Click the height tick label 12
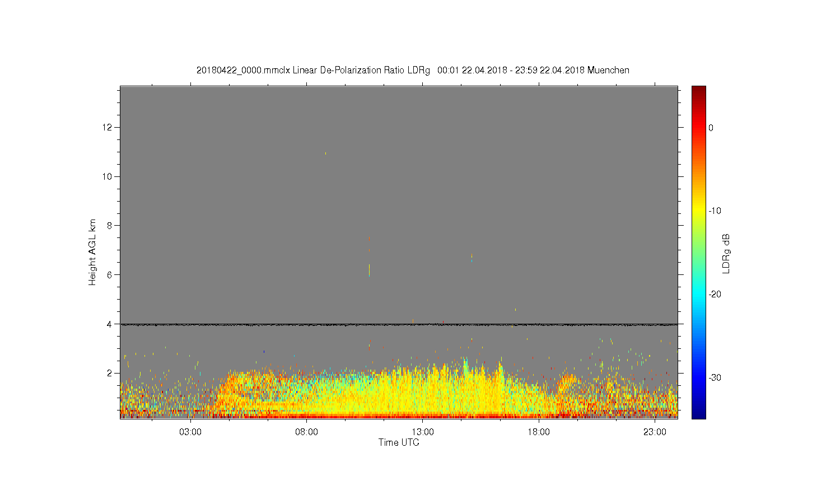 [108, 127]
